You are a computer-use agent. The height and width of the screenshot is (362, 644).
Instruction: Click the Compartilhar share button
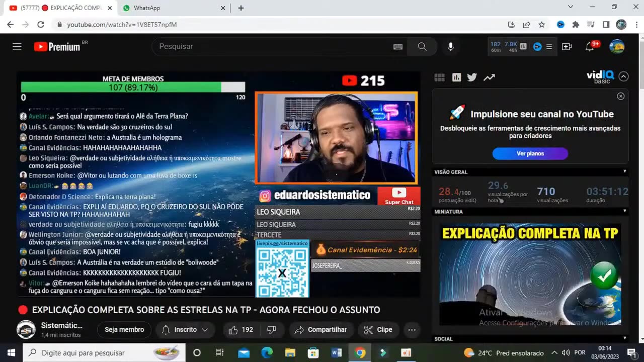click(x=321, y=330)
